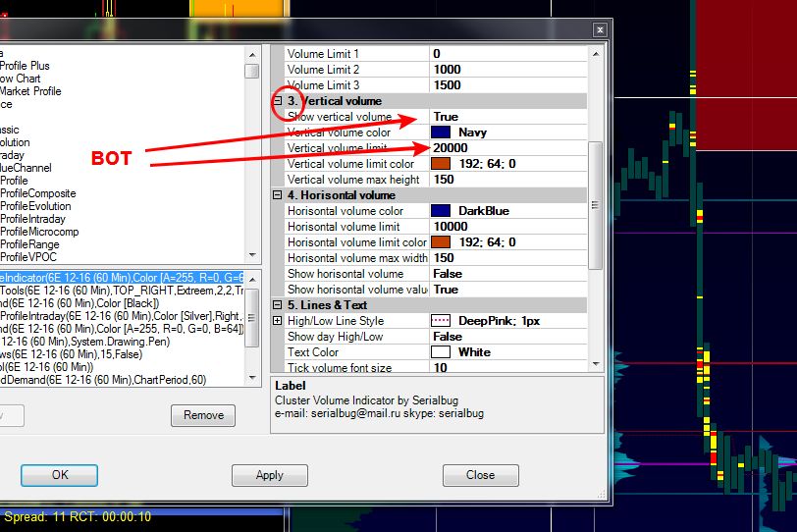Click the Vertical volume limit value 20000

(x=508, y=148)
